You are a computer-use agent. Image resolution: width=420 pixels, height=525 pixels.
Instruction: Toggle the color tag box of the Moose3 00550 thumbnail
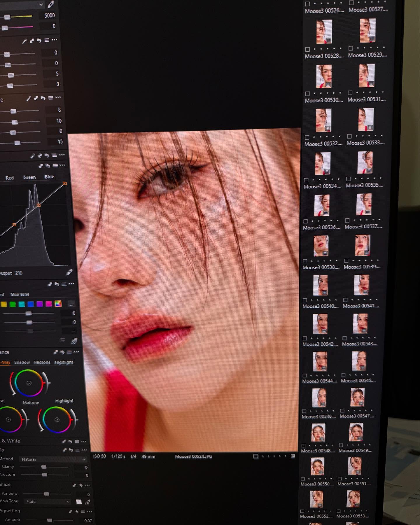pyautogui.click(x=303, y=479)
